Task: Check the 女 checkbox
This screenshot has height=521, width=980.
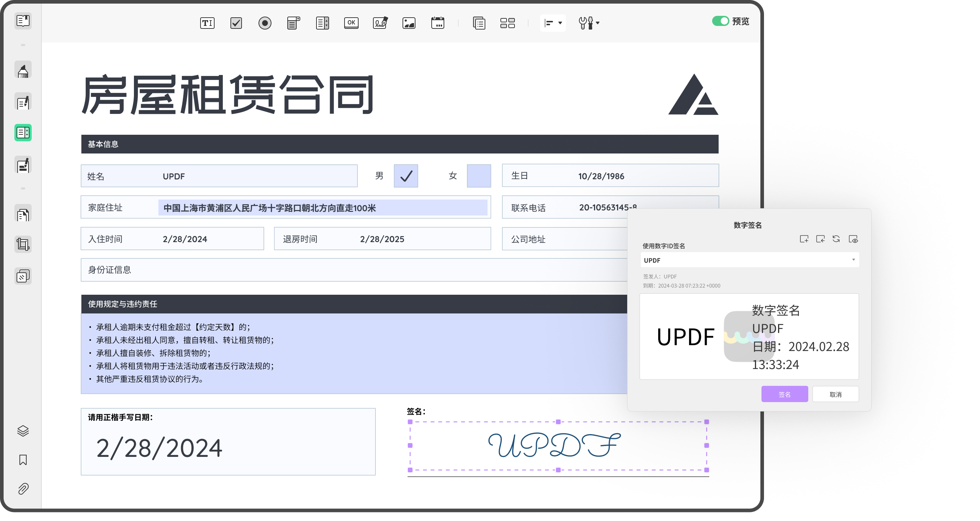Action: coord(479,175)
